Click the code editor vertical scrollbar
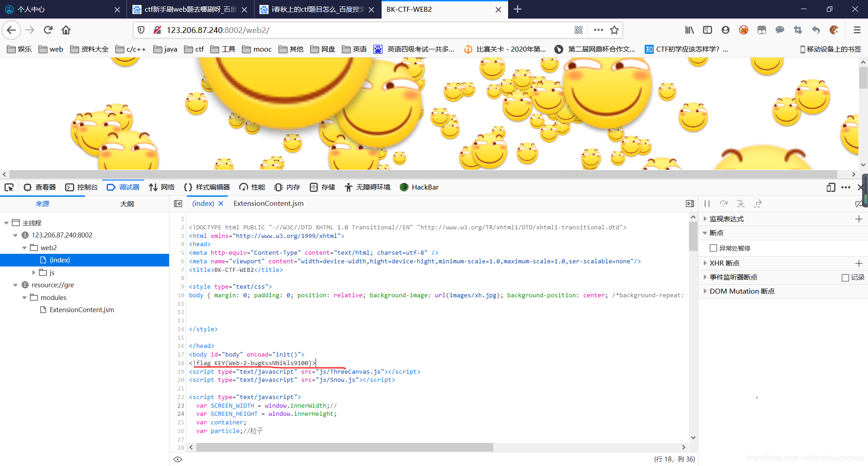 (693, 237)
